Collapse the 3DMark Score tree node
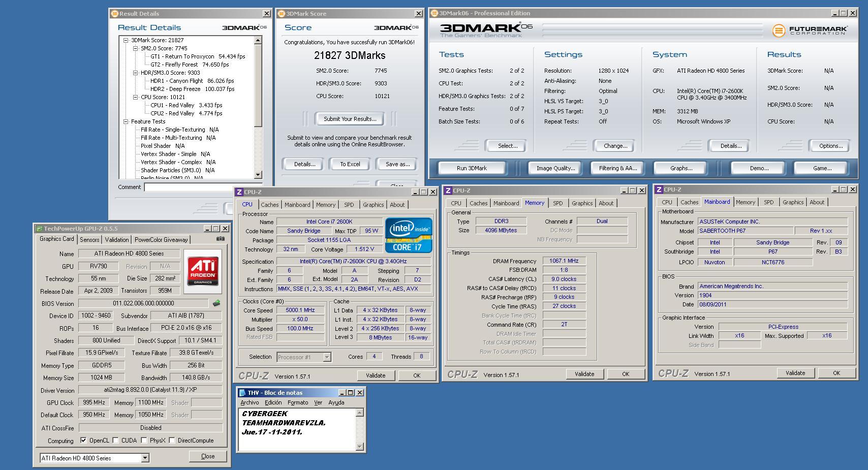Viewport: 868px width, 470px height. pos(126,40)
